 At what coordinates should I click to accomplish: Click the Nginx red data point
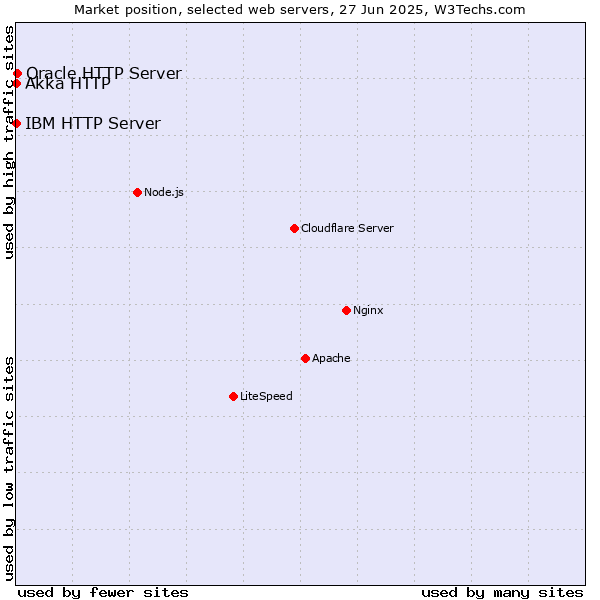pos(346,310)
